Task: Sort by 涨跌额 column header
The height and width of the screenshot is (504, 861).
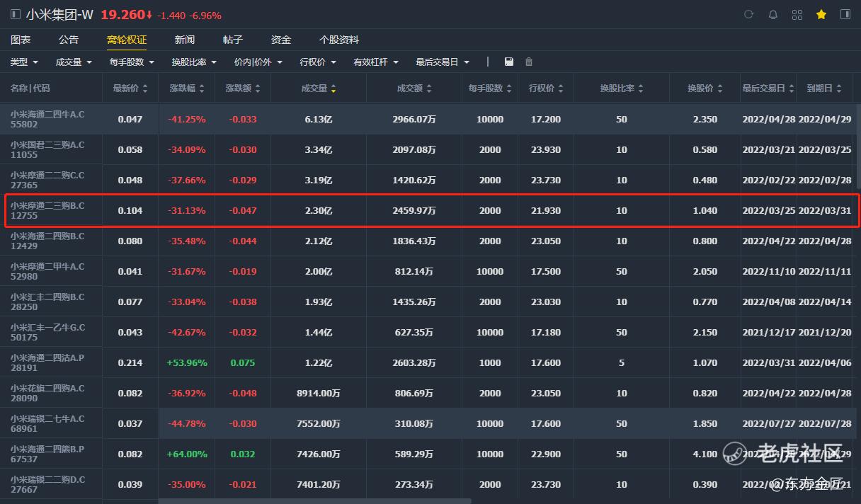Action: 243,88
